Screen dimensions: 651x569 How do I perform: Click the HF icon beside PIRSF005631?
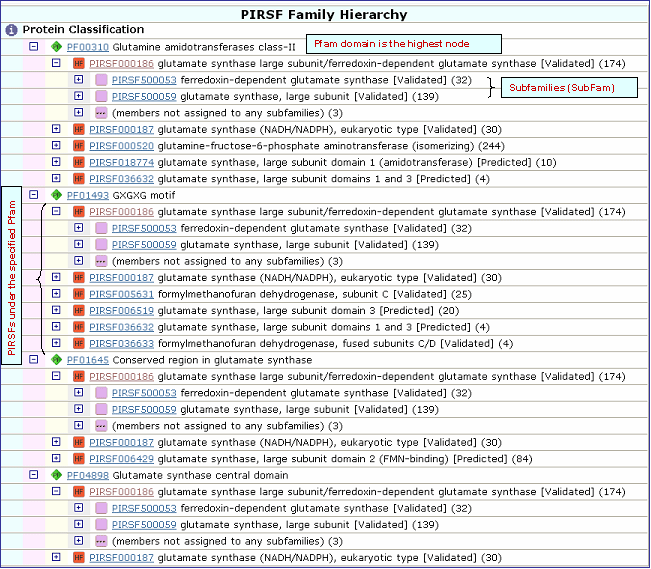point(79,294)
